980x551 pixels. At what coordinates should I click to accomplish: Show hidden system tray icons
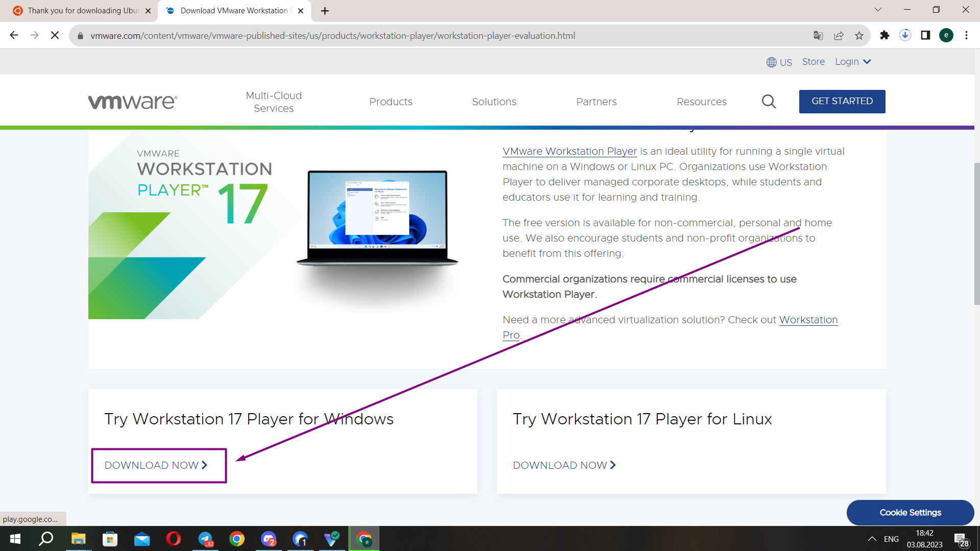click(872, 539)
